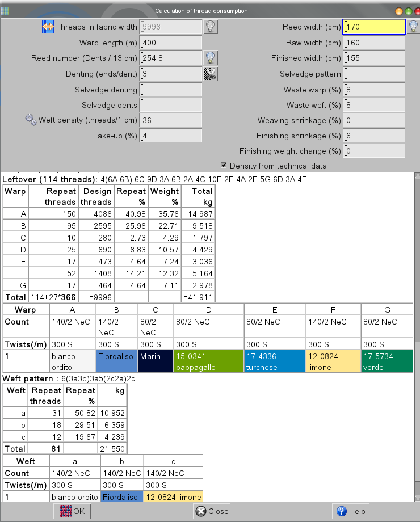The height and width of the screenshot is (522, 420).
Task: Click the gears icon beside Weft density
Action: point(31,120)
